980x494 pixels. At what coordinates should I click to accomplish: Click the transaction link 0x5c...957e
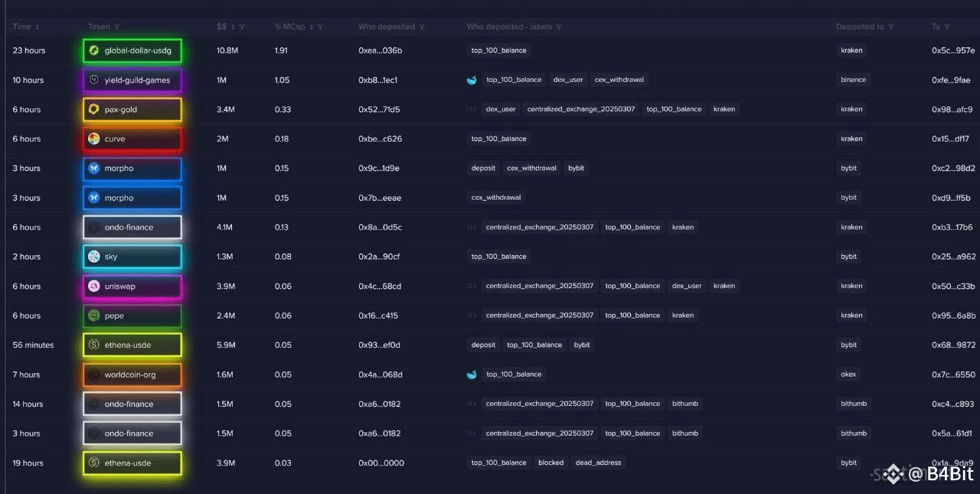953,51
